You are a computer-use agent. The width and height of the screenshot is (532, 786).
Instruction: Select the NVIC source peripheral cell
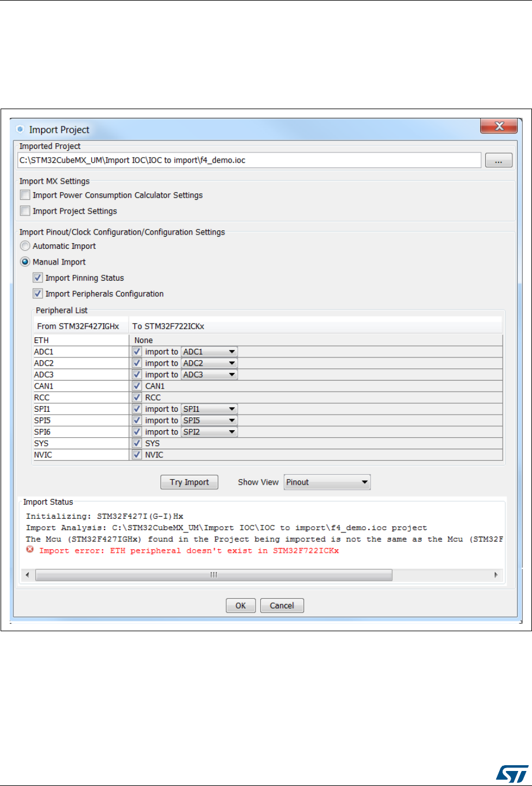tap(81, 455)
